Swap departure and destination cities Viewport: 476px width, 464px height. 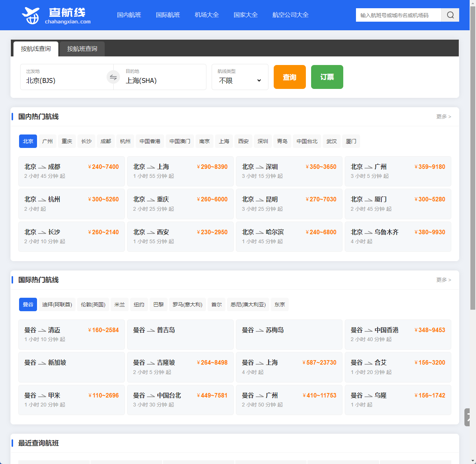pos(113,77)
